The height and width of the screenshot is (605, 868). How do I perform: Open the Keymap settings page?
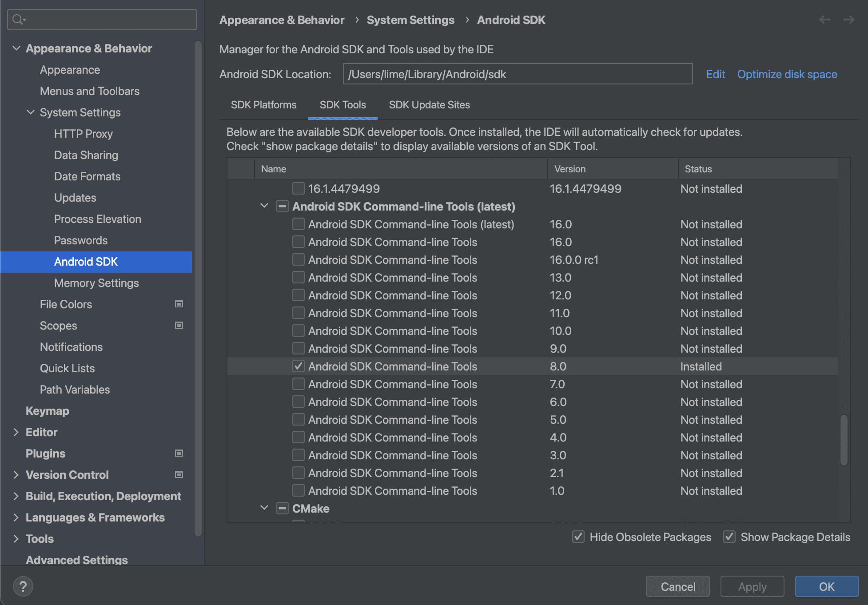tap(47, 411)
